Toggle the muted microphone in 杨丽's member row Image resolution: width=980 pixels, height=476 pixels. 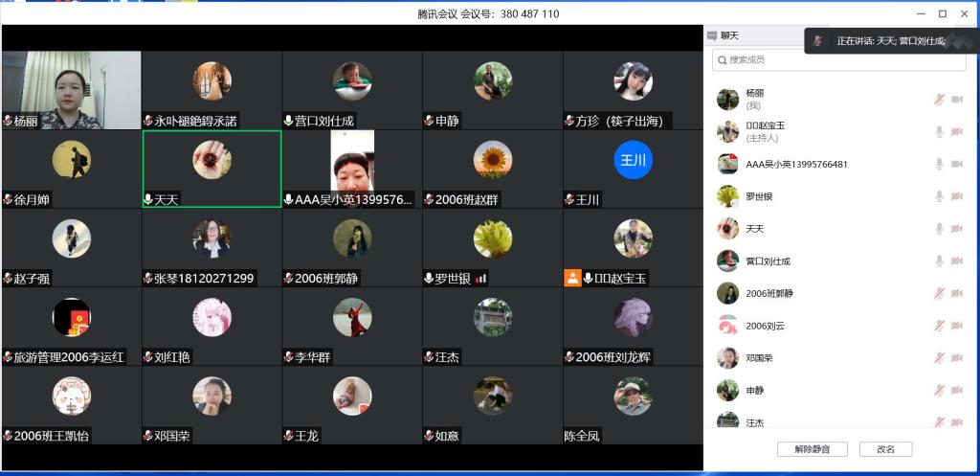(939, 100)
